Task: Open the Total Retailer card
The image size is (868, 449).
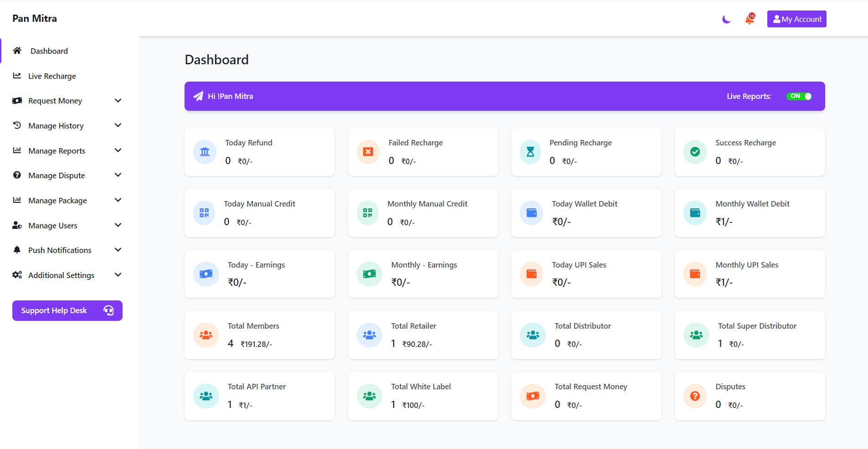Action: coord(423,335)
